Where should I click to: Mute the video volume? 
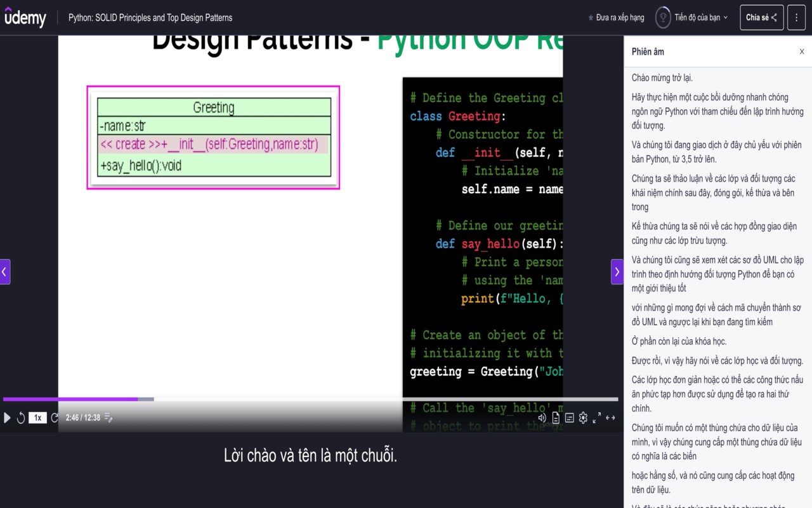pos(542,418)
